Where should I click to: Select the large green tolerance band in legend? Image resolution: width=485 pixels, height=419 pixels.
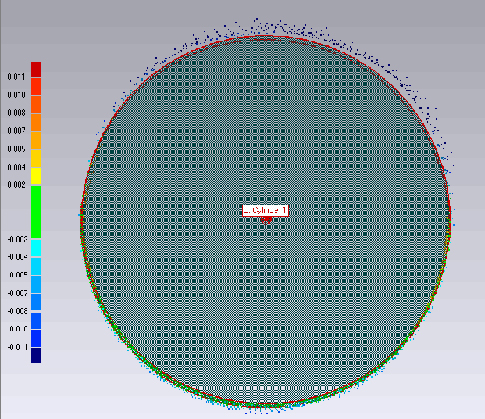pyautogui.click(x=36, y=212)
